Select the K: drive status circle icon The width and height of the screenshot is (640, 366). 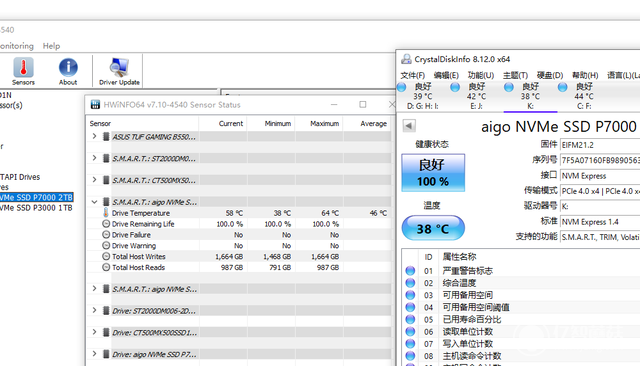coord(509,87)
